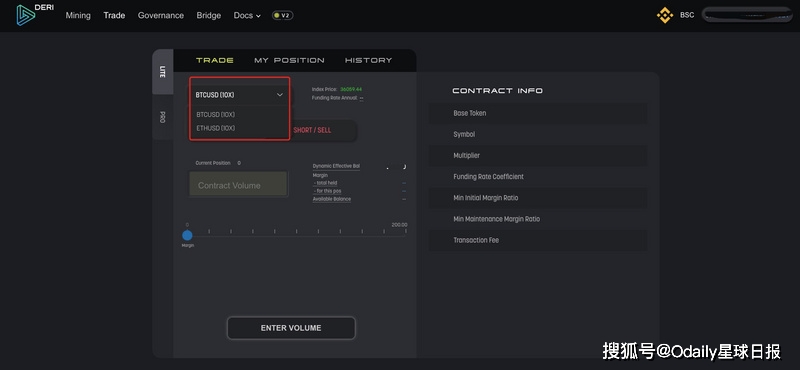Click the Transaction Fee row
The width and height of the screenshot is (800, 370).
(538, 240)
